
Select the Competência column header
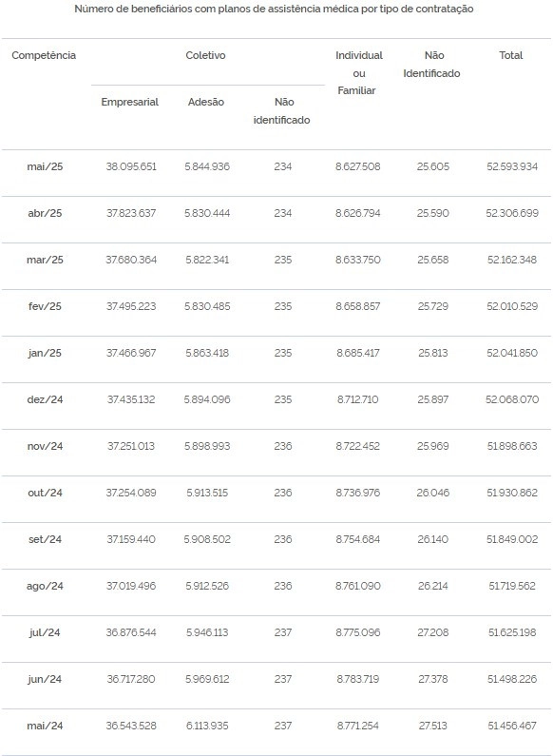click(x=44, y=55)
